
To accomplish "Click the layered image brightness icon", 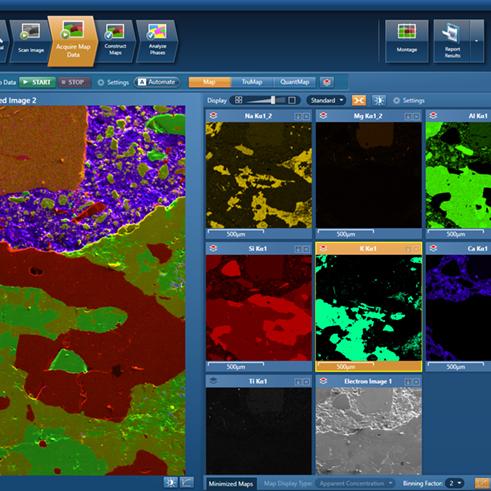I will [171, 482].
